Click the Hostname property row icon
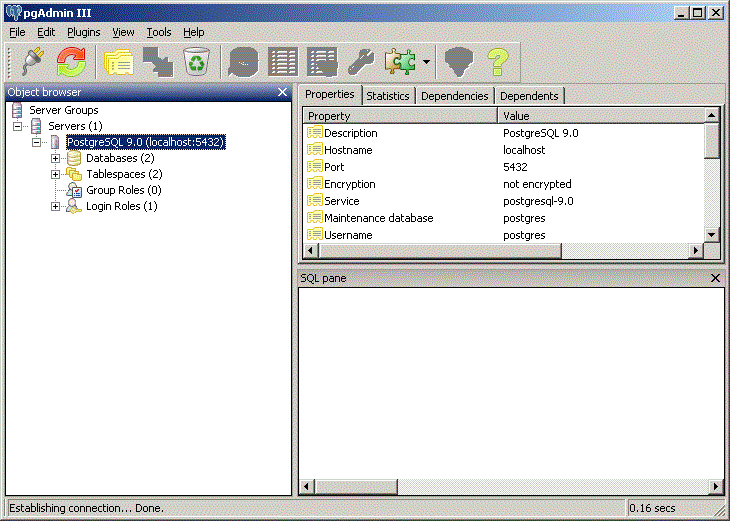The width and height of the screenshot is (730, 521). click(315, 149)
